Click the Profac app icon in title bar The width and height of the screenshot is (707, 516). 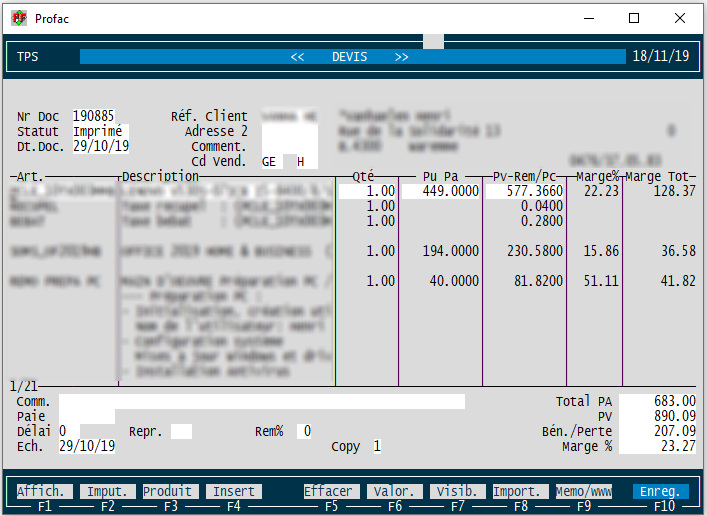coord(18,18)
